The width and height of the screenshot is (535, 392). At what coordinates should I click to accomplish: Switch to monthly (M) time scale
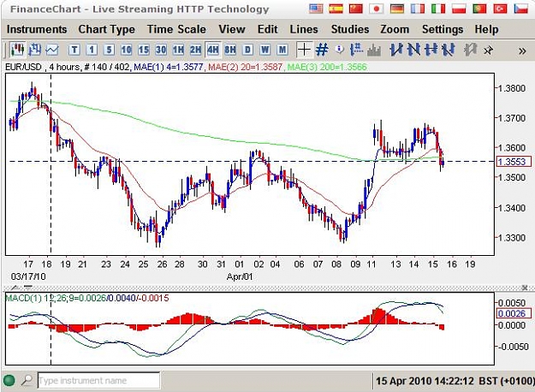click(x=282, y=50)
